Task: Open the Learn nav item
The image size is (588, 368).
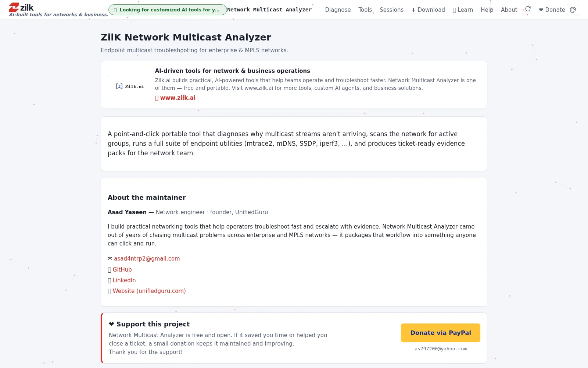Action: [463, 10]
